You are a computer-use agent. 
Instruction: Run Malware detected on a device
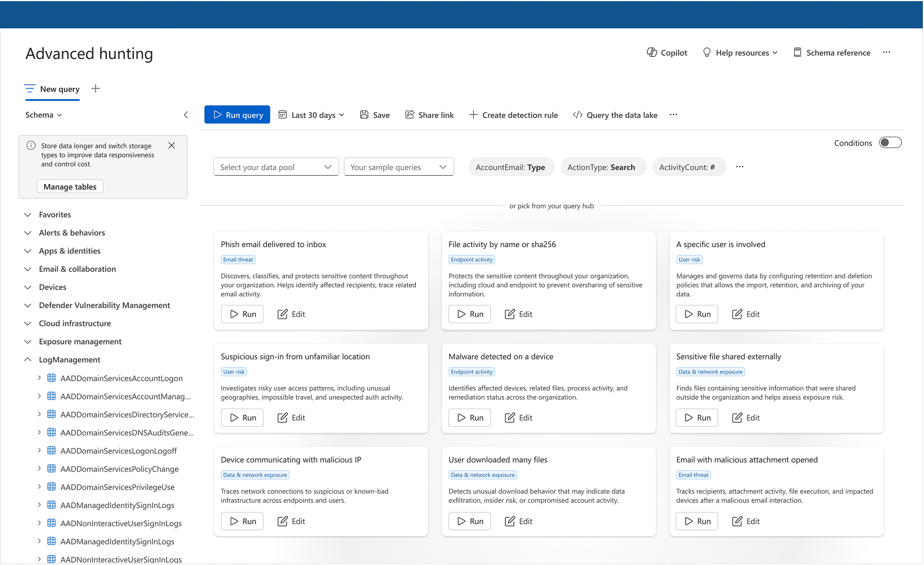(470, 418)
